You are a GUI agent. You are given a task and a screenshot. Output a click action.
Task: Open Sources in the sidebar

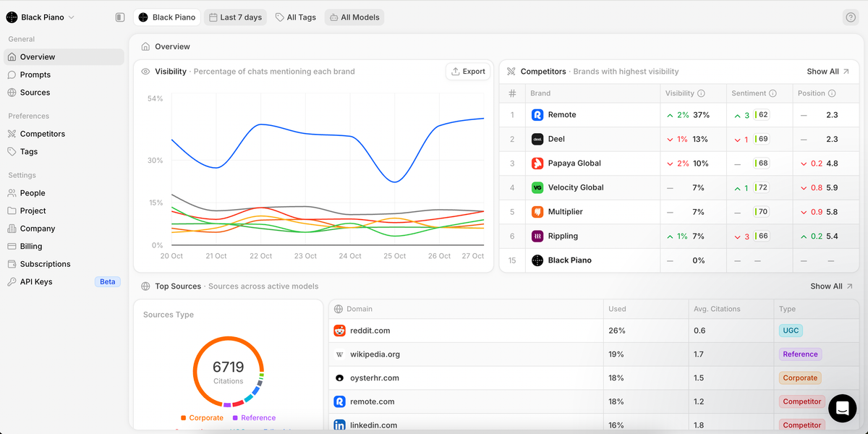tap(64, 93)
